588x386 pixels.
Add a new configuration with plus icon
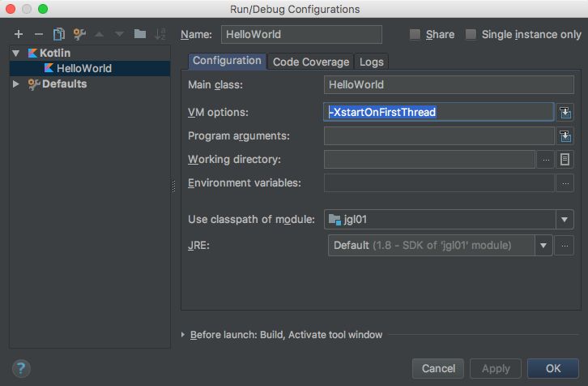[19, 34]
